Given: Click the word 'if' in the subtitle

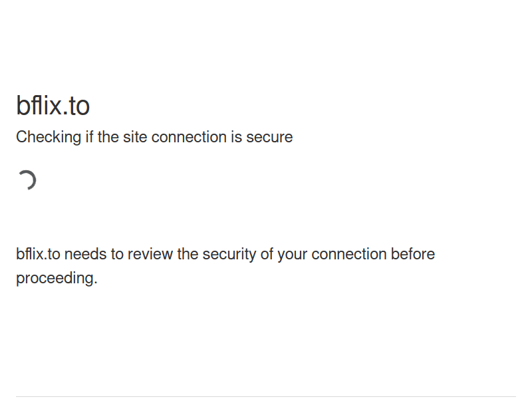Looking at the screenshot, I should coord(89,138).
